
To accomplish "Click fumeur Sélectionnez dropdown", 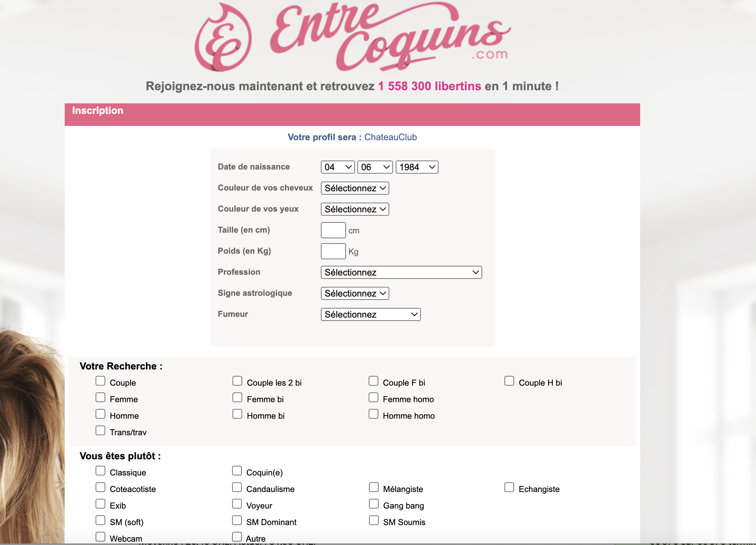I will (371, 314).
